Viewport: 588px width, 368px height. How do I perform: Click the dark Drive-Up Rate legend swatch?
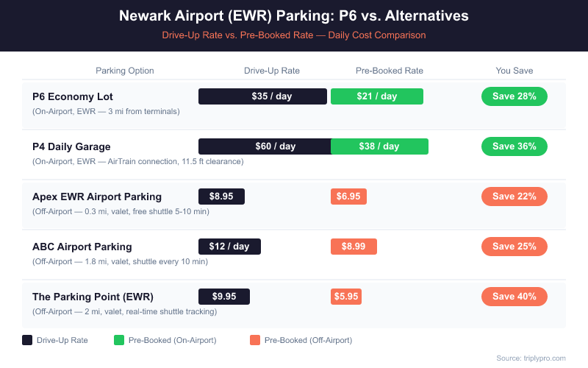click(27, 340)
